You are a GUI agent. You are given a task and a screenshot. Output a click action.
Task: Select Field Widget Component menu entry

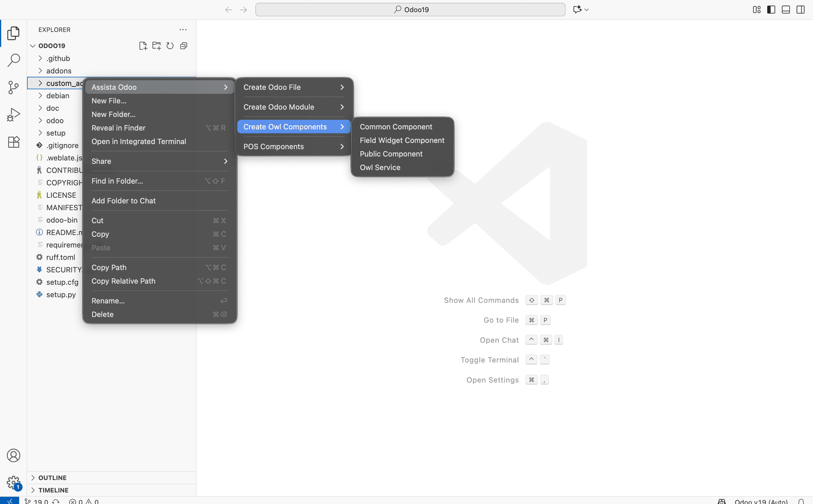pyautogui.click(x=402, y=140)
